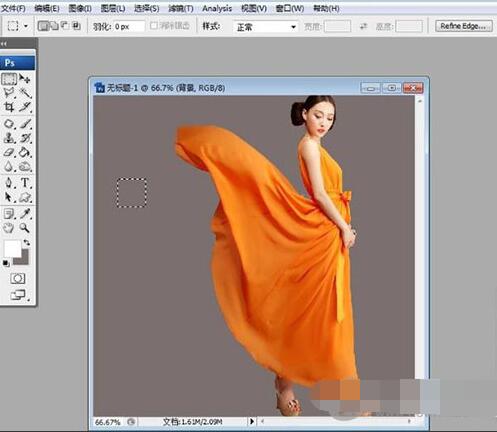This screenshot has height=432, width=497.
Task: Click the white foreground color swatch
Action: (12, 248)
